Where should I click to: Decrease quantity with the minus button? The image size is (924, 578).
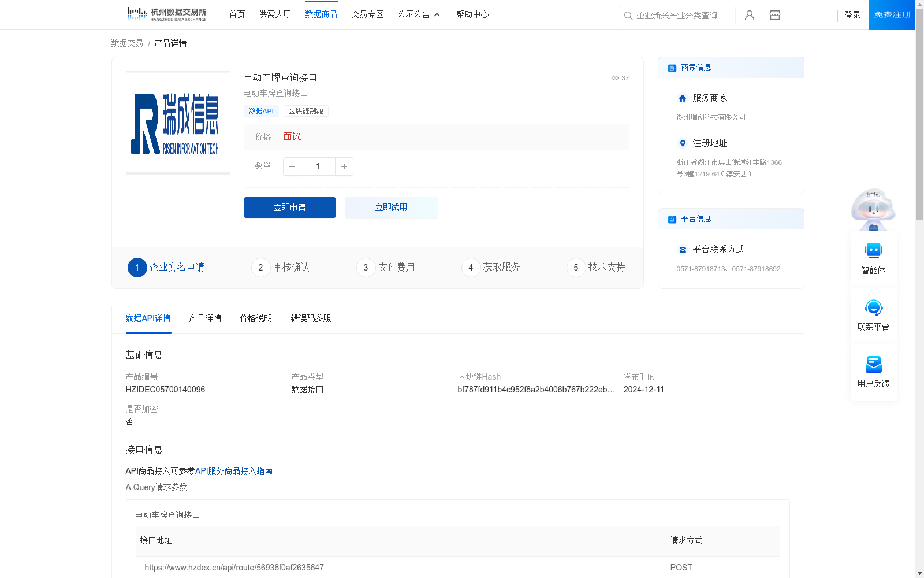pos(292,166)
